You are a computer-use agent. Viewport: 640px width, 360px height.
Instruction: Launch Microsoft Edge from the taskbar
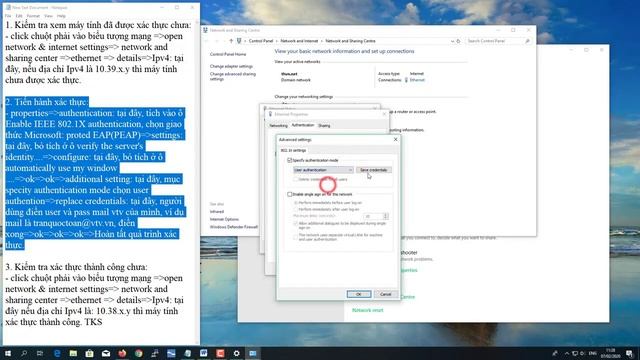pyautogui.click(x=57, y=353)
